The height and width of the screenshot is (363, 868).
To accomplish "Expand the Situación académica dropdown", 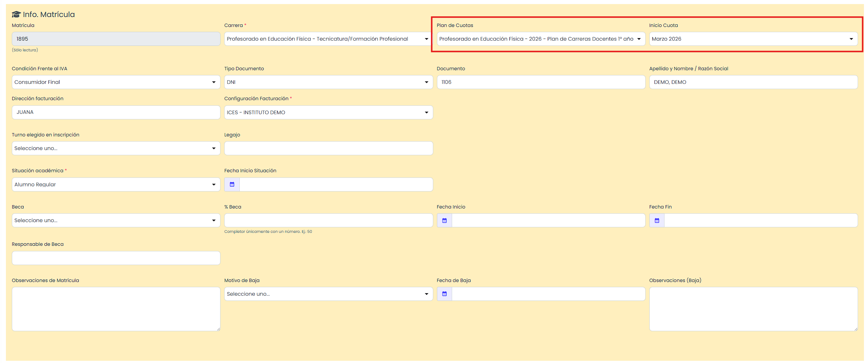I will [116, 184].
